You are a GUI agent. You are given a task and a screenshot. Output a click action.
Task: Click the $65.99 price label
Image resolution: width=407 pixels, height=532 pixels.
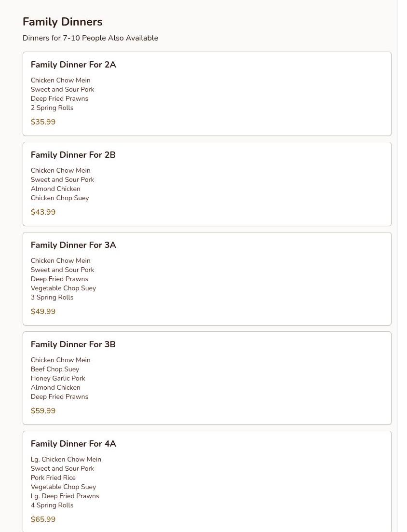[x=43, y=519]
